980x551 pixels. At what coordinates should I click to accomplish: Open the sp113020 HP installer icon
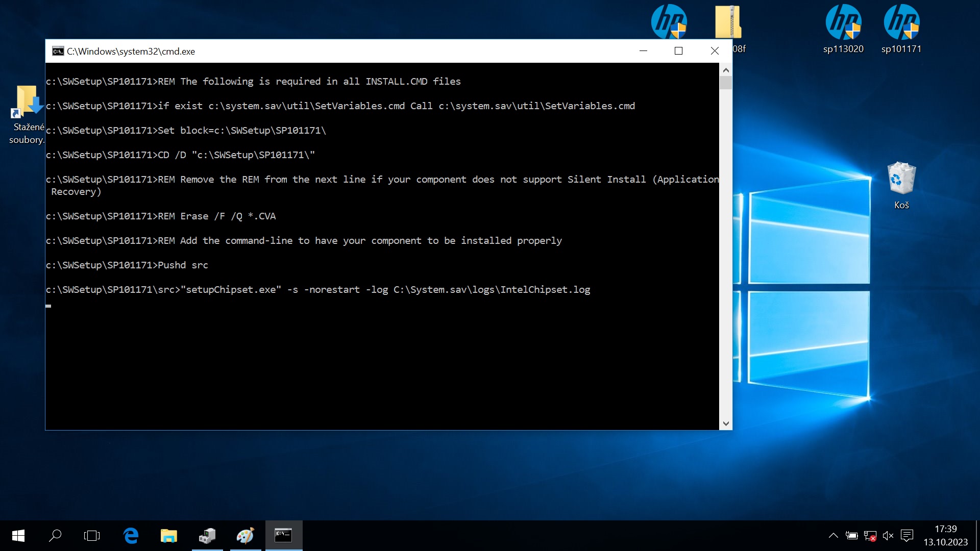(843, 23)
